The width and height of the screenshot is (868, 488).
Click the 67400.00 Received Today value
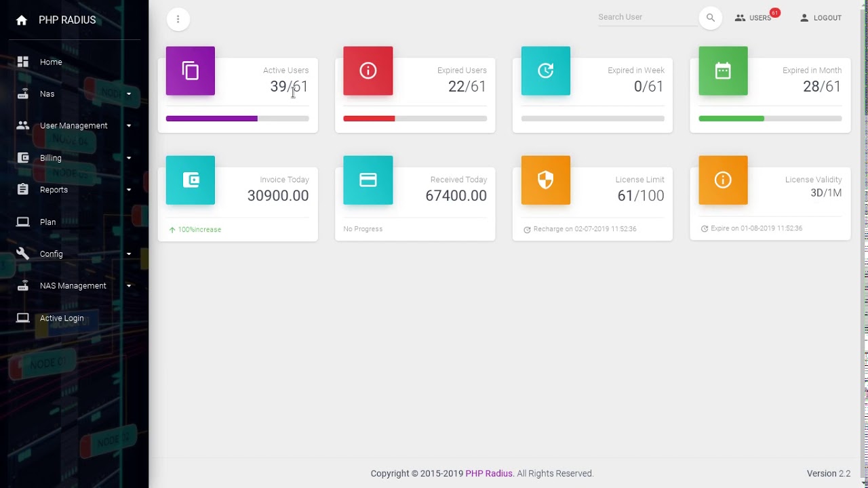[456, 196]
